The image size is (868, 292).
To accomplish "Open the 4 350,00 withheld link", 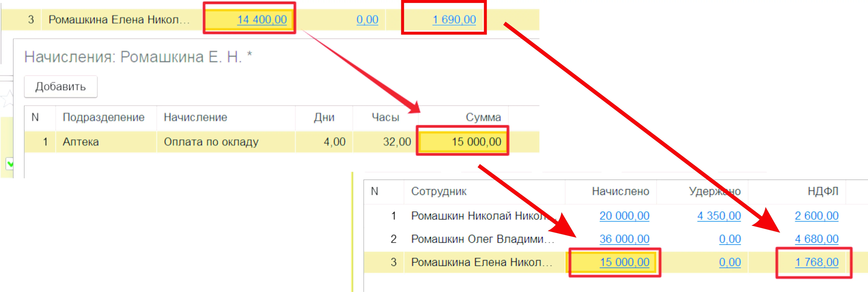I will 719,215.
